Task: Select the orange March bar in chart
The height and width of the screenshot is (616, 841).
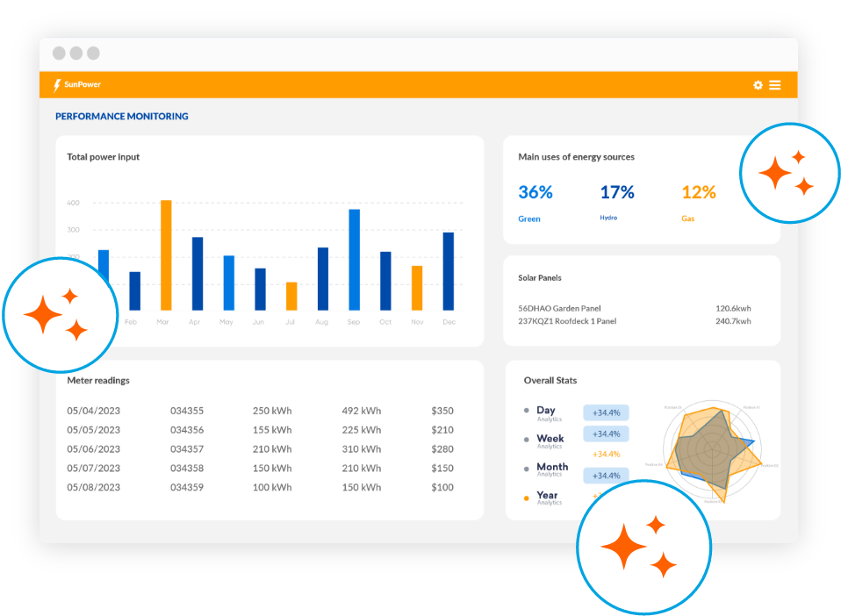Action: pos(165,255)
